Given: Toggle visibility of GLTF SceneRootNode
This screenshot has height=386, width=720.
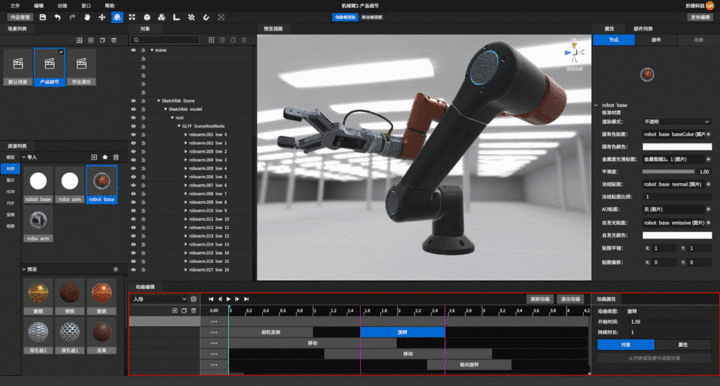Looking at the screenshot, I should pos(134,126).
